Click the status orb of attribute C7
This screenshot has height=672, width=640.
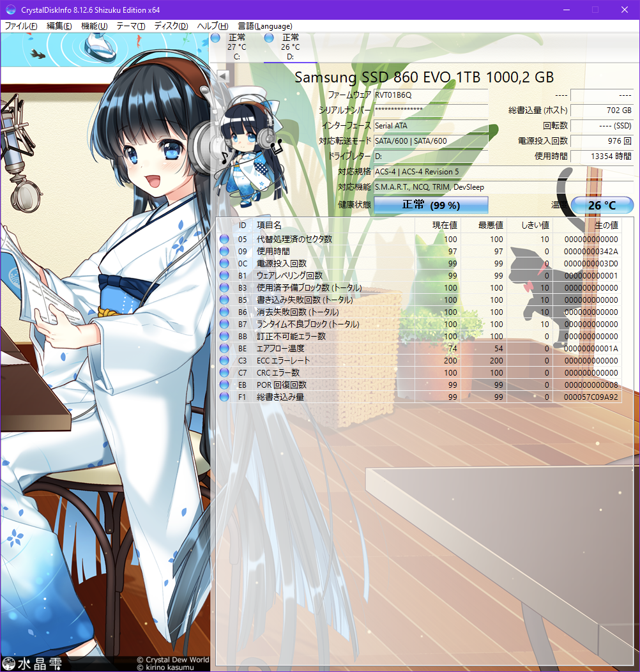(x=224, y=372)
